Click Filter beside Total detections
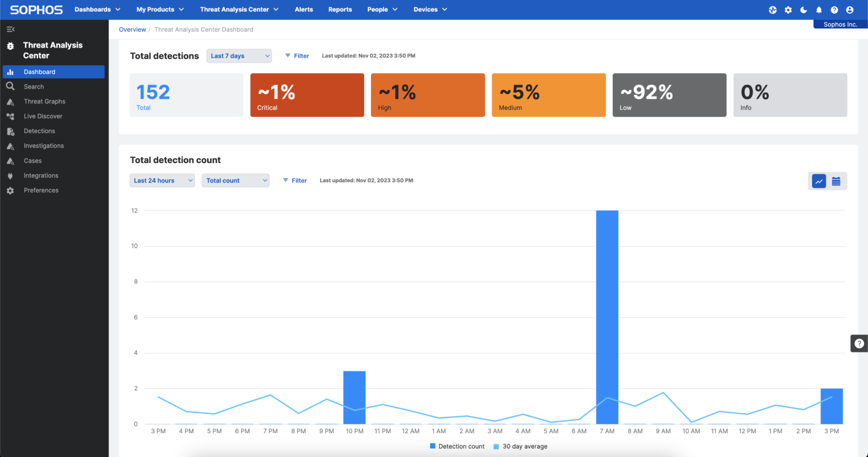 coord(297,56)
